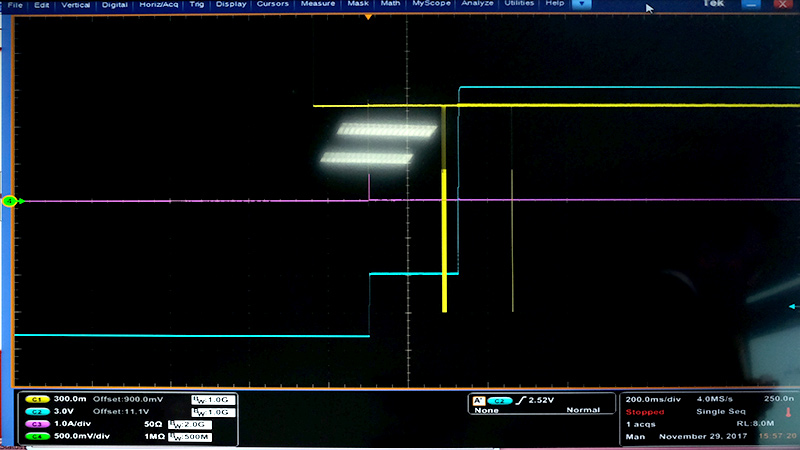Image resolution: width=800 pixels, height=450 pixels.
Task: Click the rising edge trigger slope icon
Action: click(520, 401)
